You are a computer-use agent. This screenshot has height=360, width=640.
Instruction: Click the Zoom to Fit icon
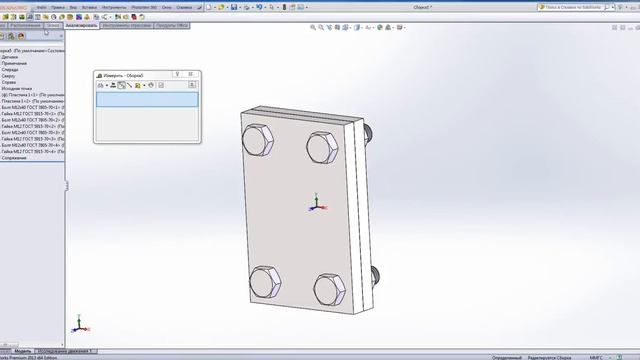313,28
